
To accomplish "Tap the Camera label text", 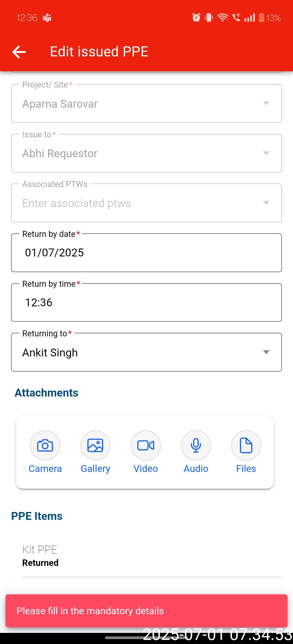I will (45, 469).
